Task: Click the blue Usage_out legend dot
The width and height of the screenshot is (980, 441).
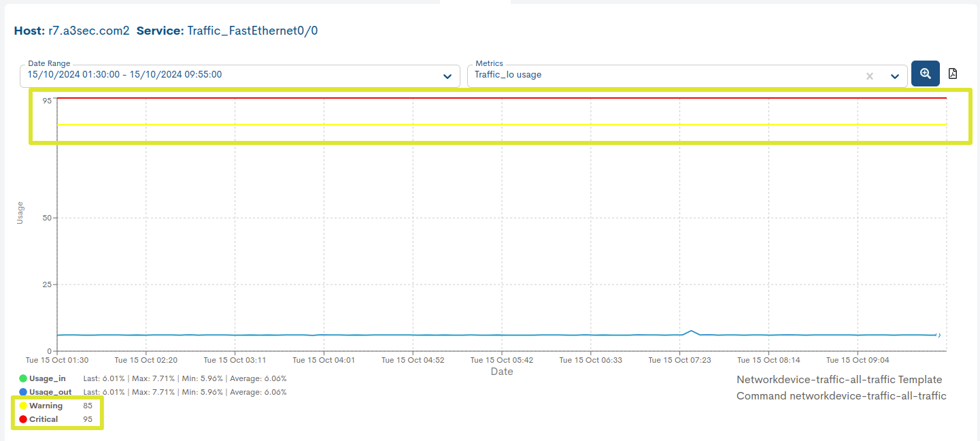Action: 22,391
